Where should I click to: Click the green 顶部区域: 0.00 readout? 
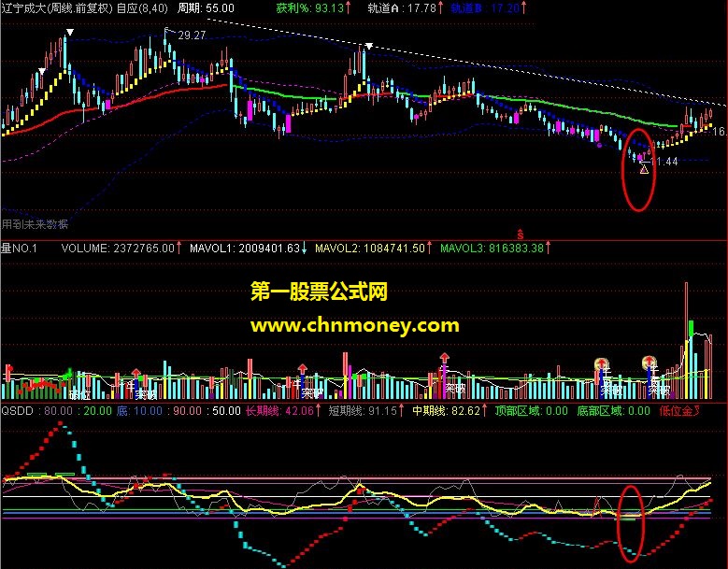(x=531, y=411)
